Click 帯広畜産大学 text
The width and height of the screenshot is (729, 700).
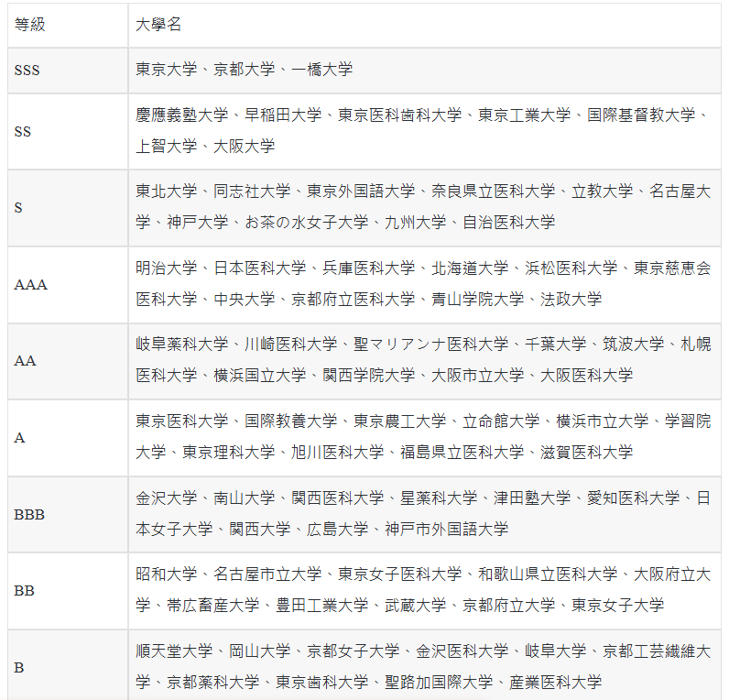(213, 605)
